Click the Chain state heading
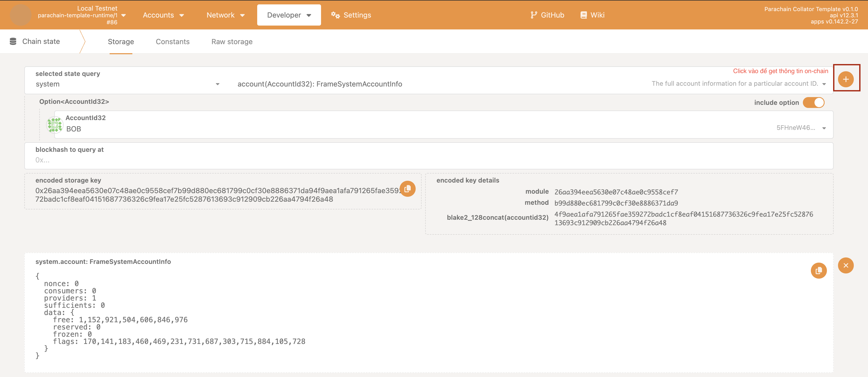The image size is (868, 377). (41, 41)
